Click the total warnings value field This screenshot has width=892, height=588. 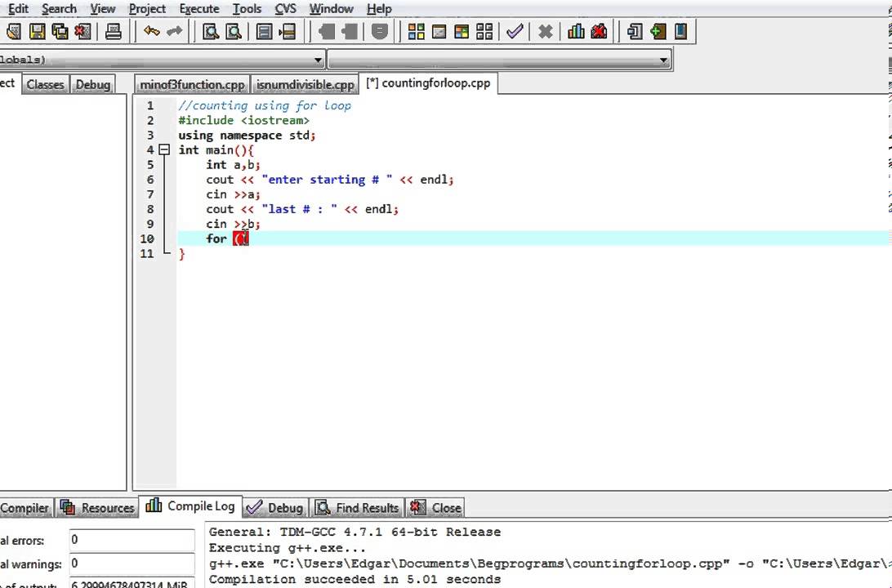tap(132, 563)
